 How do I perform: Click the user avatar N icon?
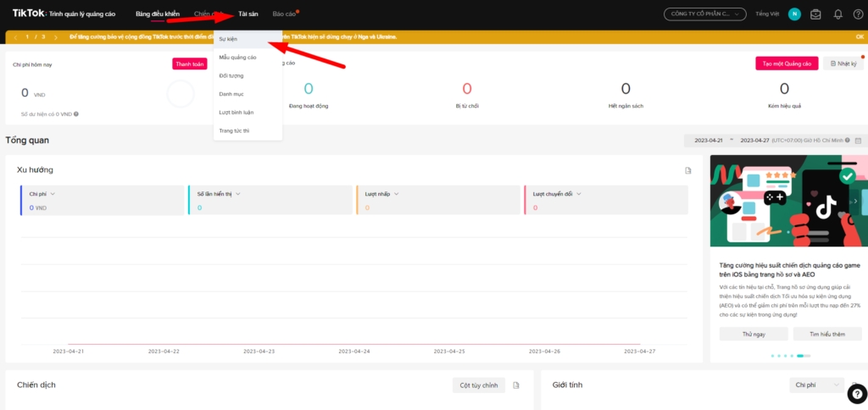coord(794,14)
